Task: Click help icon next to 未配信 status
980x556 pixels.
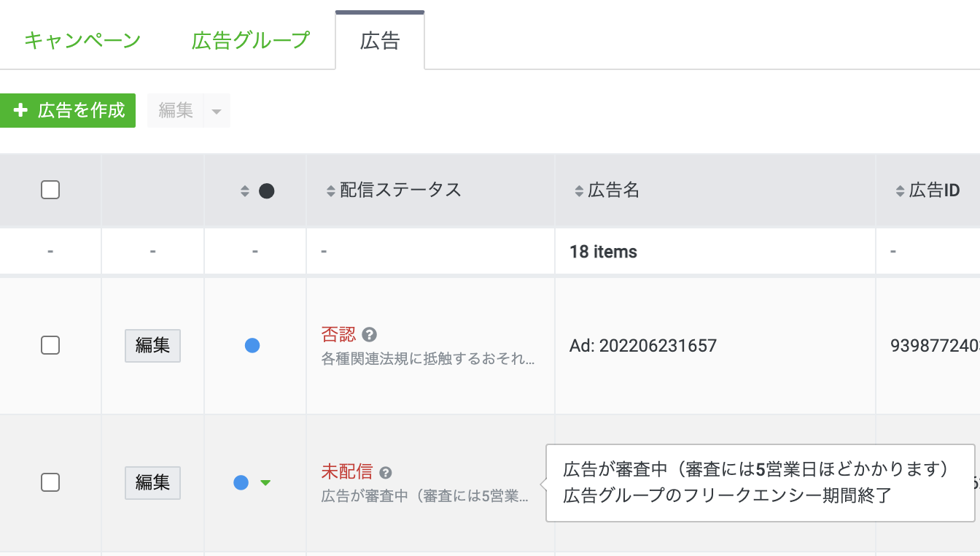Action: click(x=386, y=473)
